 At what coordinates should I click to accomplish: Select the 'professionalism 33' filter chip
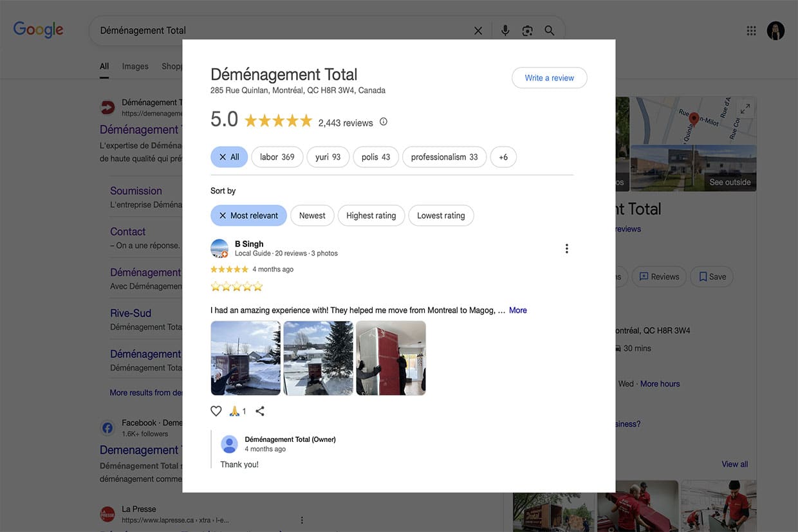click(x=444, y=157)
